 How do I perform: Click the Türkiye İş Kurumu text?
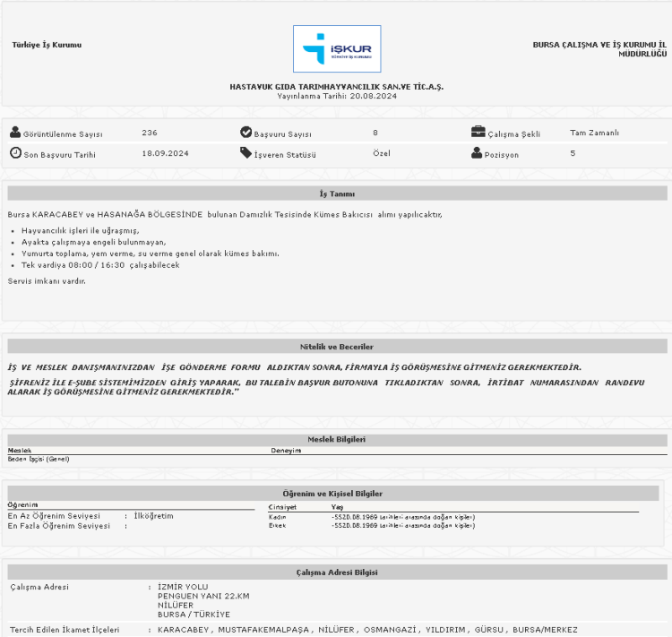click(47, 45)
